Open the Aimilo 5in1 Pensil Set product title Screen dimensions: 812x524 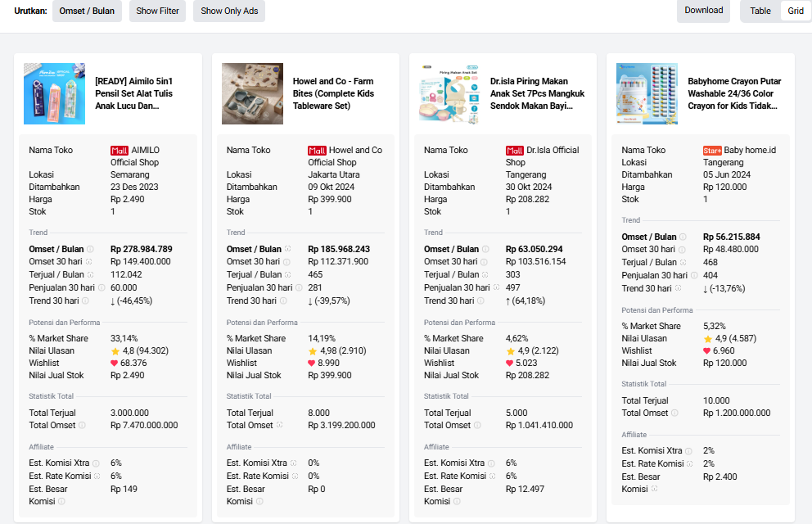pyautogui.click(x=135, y=93)
